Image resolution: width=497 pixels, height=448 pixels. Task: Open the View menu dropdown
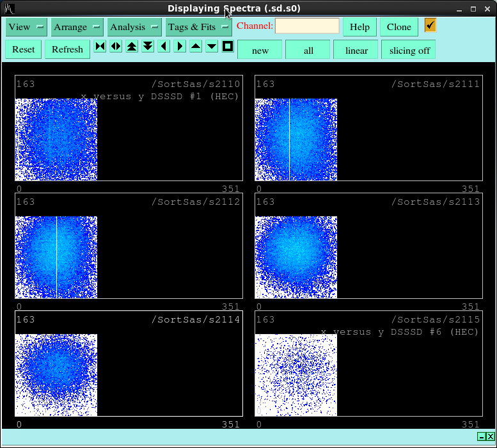click(x=26, y=27)
